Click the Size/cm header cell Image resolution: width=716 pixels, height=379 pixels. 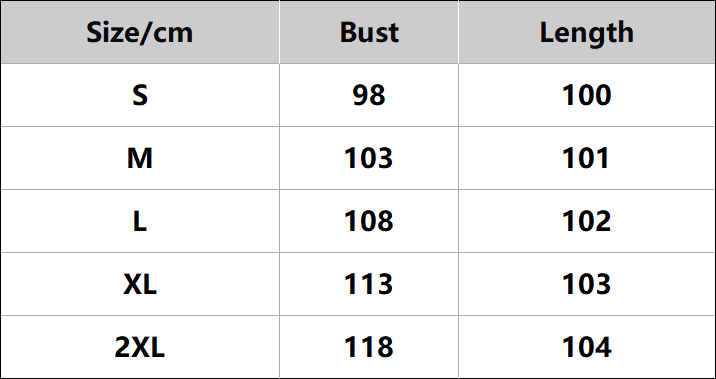[x=140, y=32]
